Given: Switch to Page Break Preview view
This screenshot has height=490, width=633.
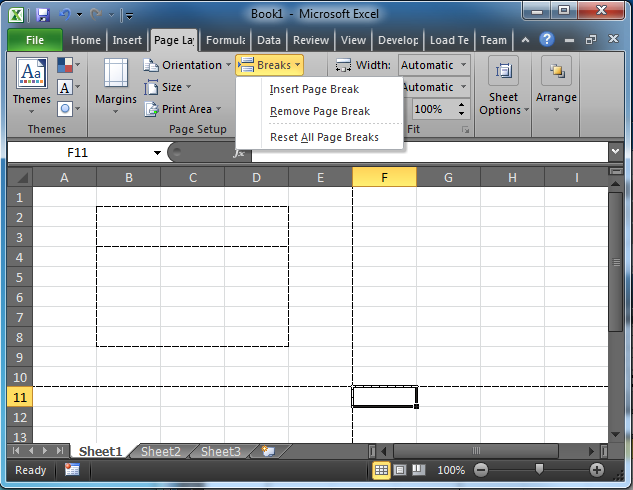Looking at the screenshot, I should coord(418,470).
